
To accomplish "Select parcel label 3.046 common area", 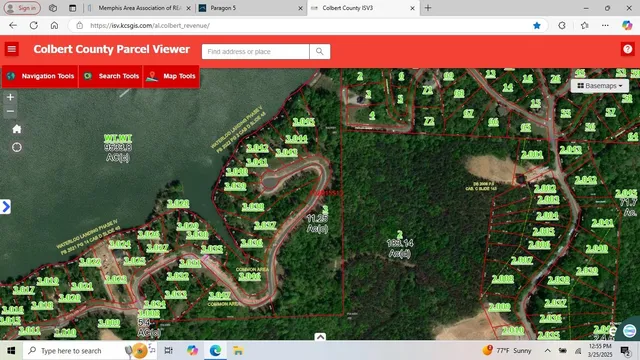I will 249,276.
